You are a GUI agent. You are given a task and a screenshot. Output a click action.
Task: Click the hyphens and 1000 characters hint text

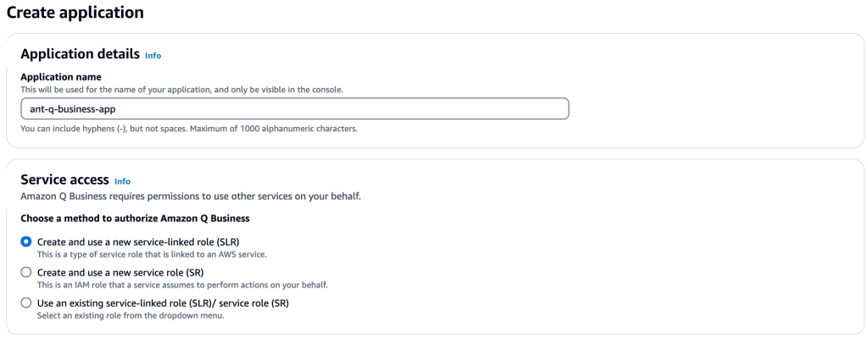click(x=189, y=129)
